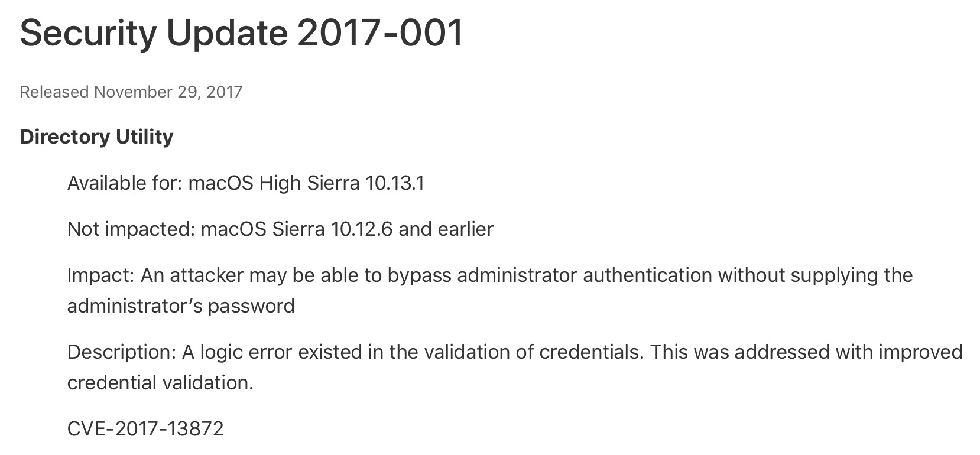Click the Not impacted macOS Sierra line
Viewport: 980px width, 455px height.
tap(280, 229)
